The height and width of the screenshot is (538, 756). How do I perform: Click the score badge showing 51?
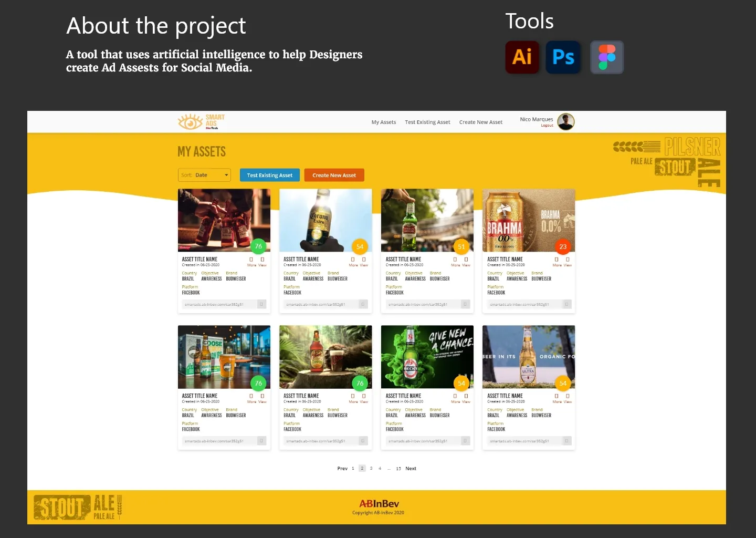pos(461,246)
